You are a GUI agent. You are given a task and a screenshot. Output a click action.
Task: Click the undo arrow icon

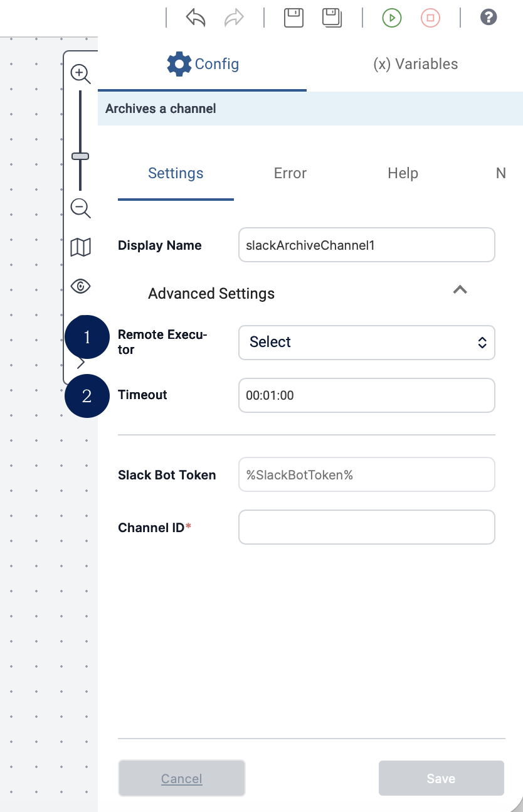pos(196,18)
